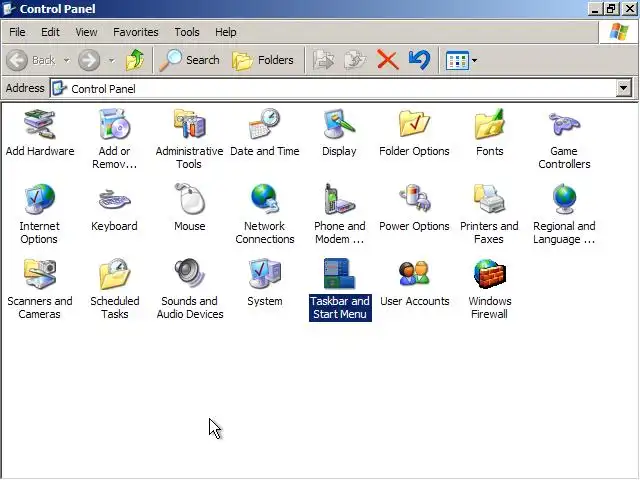Image resolution: width=640 pixels, height=480 pixels.
Task: Click the Control Panel title bar icon
Action: pos(9,8)
